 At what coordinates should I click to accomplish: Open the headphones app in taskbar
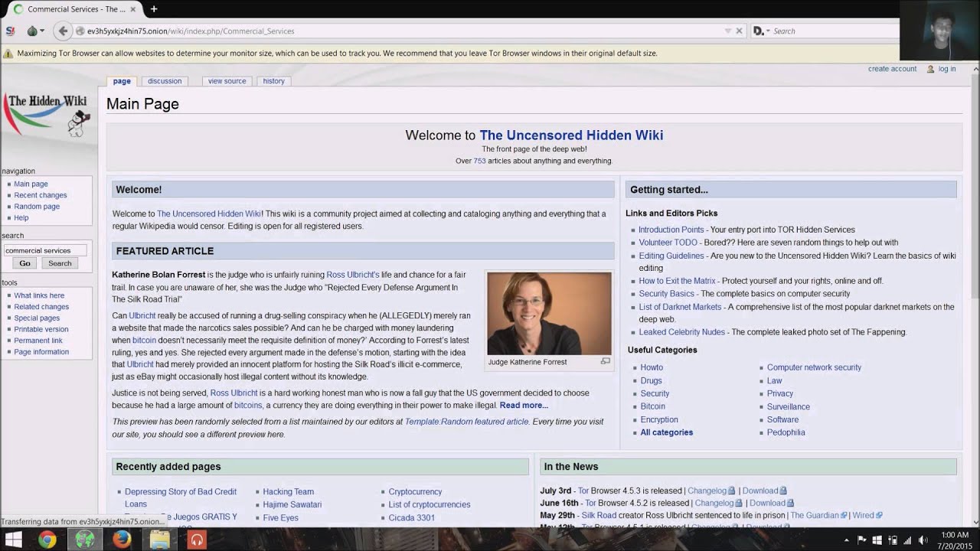(x=197, y=540)
